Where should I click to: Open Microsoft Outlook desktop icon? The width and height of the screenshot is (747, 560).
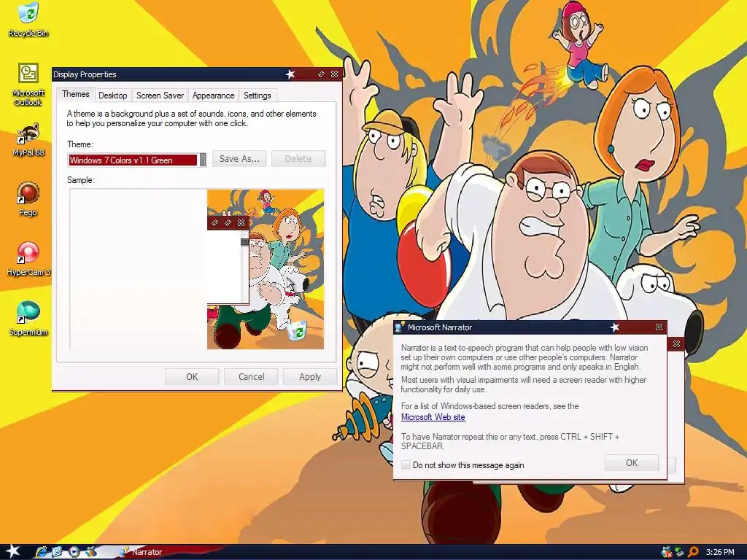(x=28, y=85)
